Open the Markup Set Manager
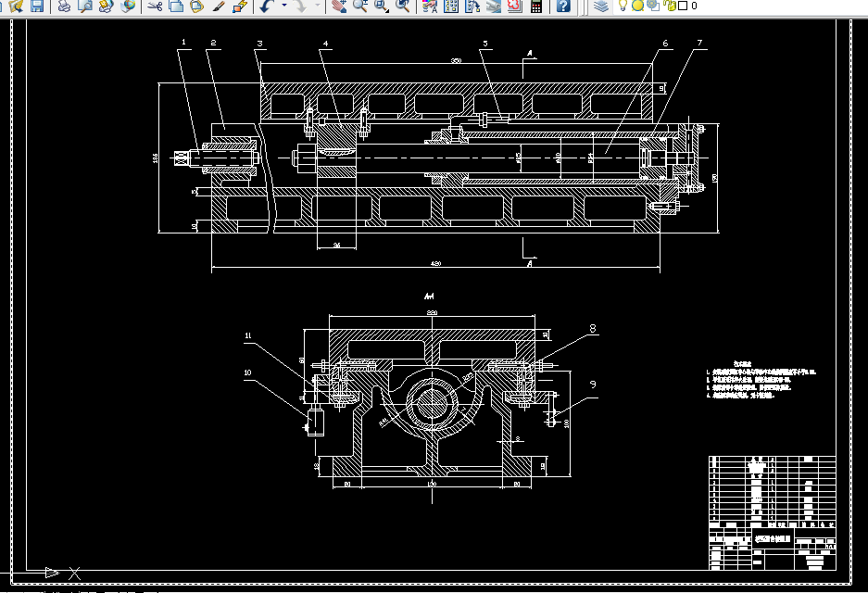The height and width of the screenshot is (593, 868). [x=515, y=6]
